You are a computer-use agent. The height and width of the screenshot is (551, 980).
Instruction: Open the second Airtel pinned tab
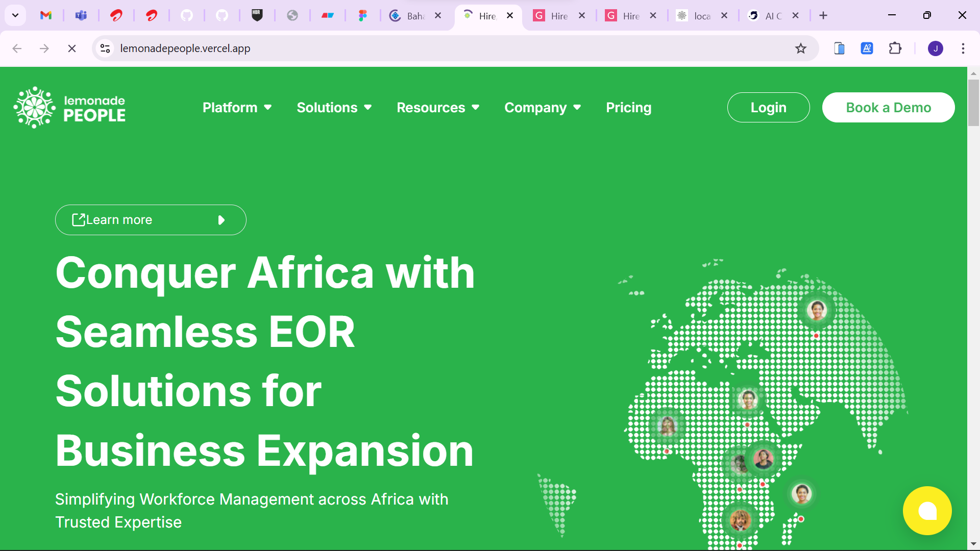152,15
